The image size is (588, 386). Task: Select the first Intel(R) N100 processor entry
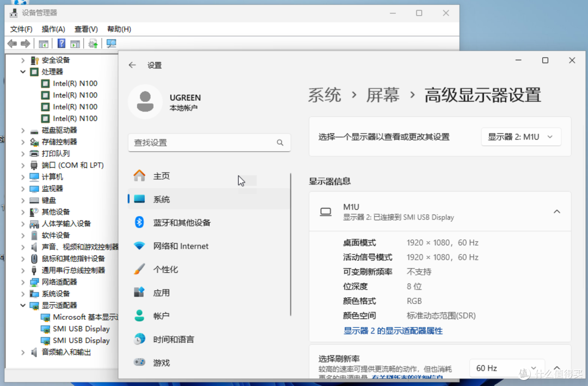click(x=75, y=83)
